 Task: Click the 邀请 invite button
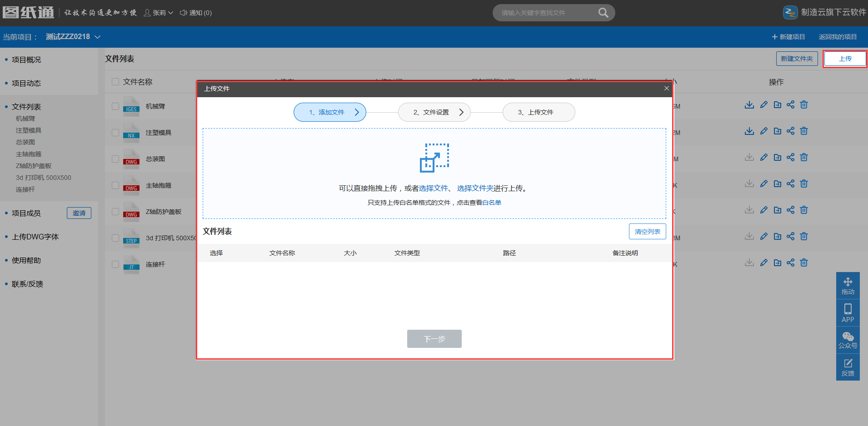(79, 213)
